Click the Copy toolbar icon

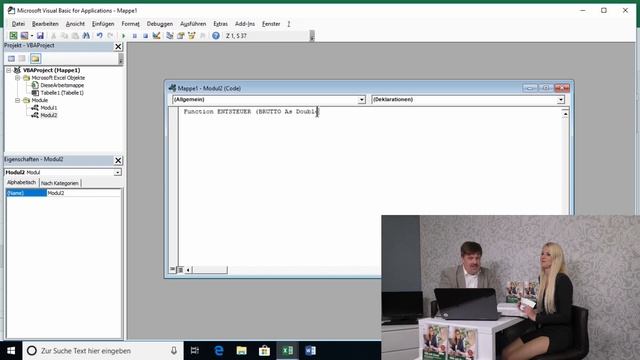pos(64,36)
